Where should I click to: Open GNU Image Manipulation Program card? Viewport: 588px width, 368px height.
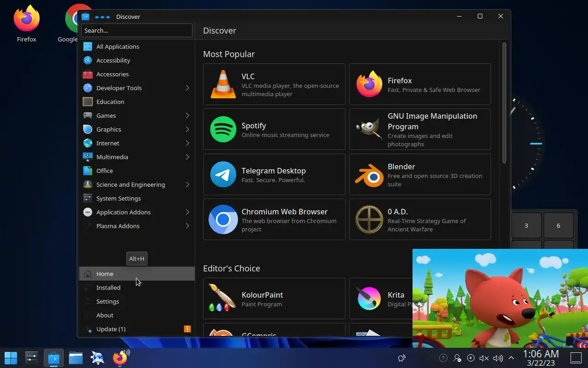point(420,129)
